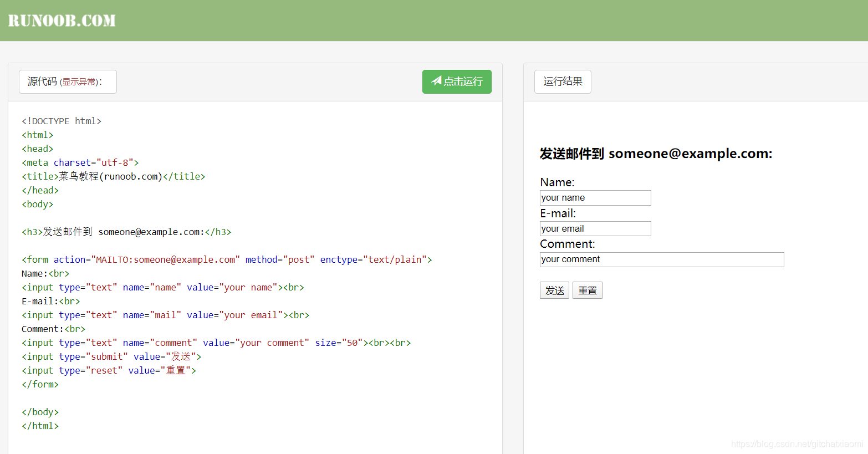
Task: Click the Name: label in result
Action: click(557, 182)
